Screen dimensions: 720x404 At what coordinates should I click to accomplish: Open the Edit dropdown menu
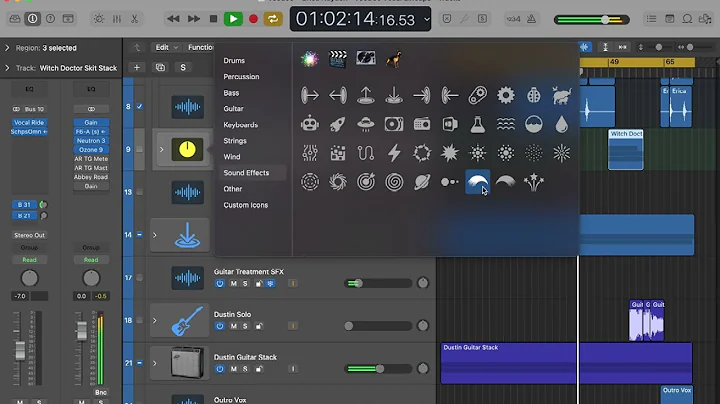(x=166, y=47)
